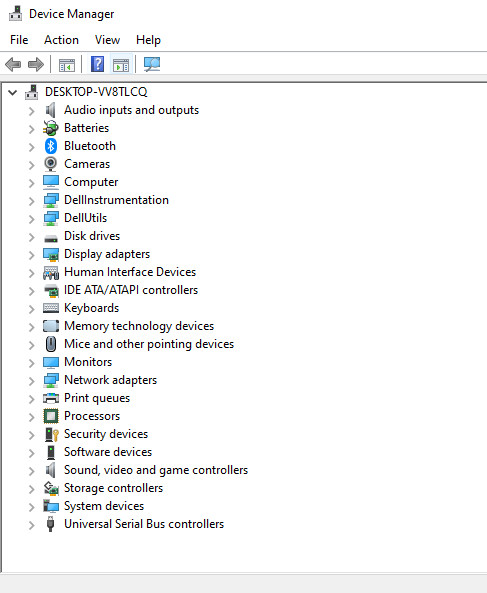Expand the Monitors category
The width and height of the screenshot is (487, 593).
[32, 363]
